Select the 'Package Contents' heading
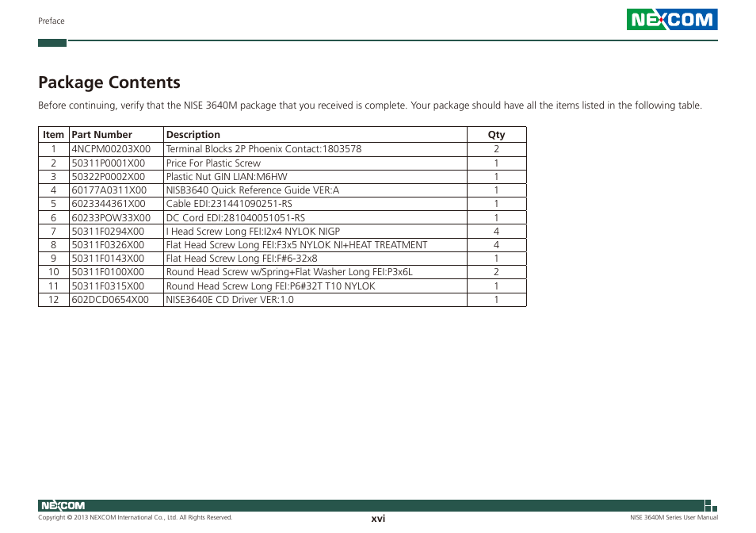This screenshot has width=756, height=533. pos(109,82)
